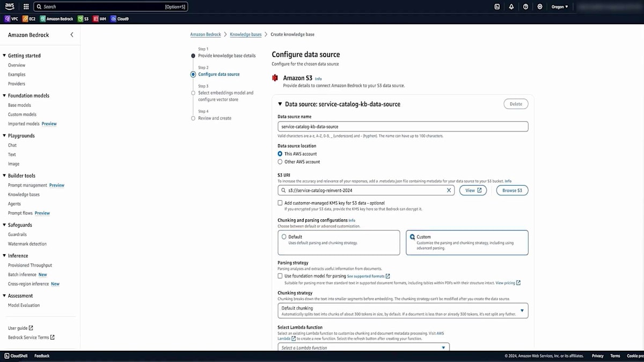The width and height of the screenshot is (644, 362).
Task: Open Model Evaluation in the sidebar
Action: [x=24, y=305]
